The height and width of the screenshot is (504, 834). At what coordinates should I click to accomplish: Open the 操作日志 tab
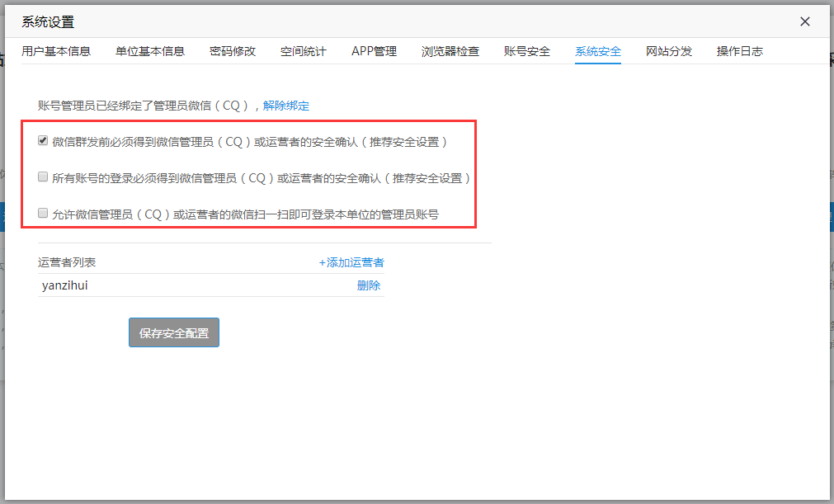click(x=740, y=51)
